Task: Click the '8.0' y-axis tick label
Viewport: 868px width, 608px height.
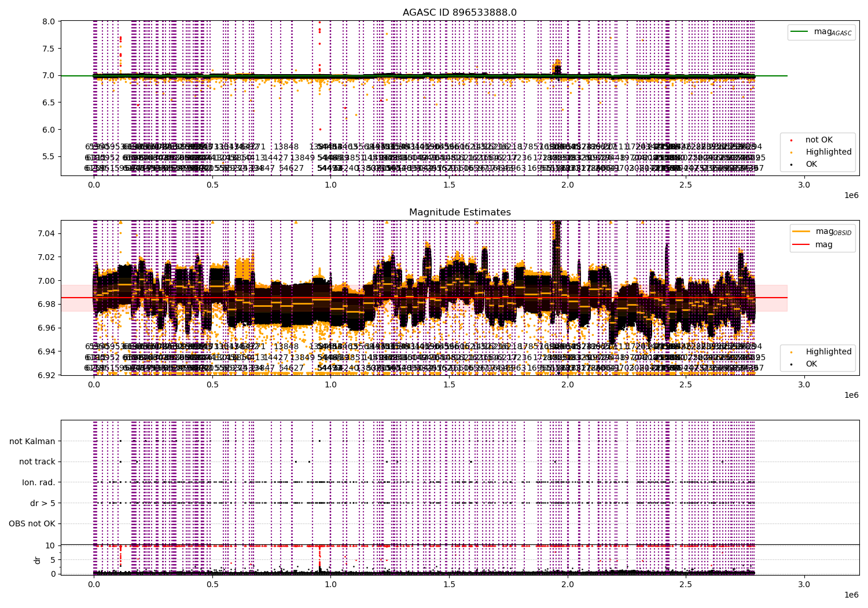Action: (x=49, y=21)
